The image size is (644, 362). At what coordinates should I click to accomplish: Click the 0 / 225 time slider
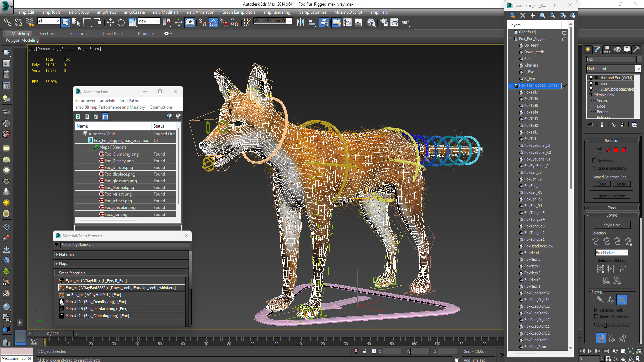pos(53,334)
